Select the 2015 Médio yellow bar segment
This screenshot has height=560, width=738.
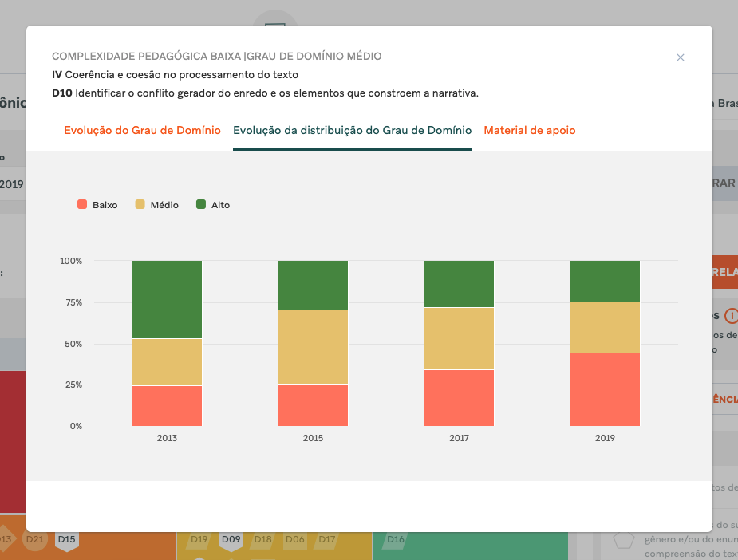(x=313, y=347)
